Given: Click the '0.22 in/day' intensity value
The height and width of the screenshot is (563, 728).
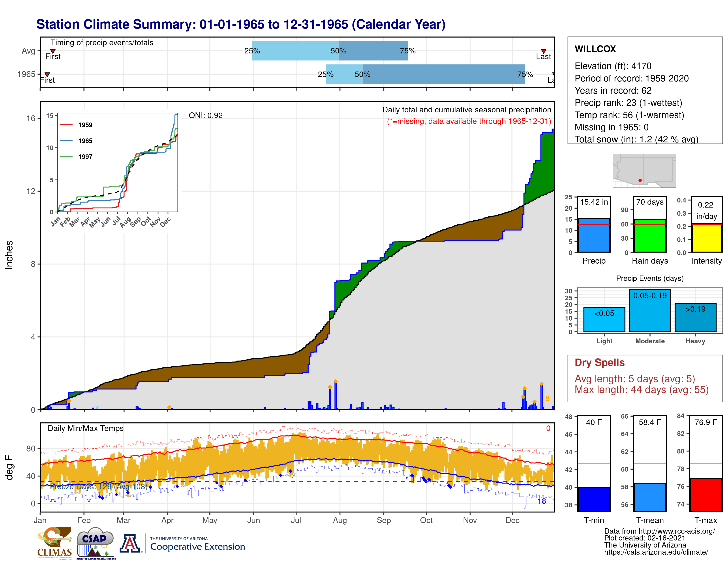Looking at the screenshot, I should coord(706,210).
